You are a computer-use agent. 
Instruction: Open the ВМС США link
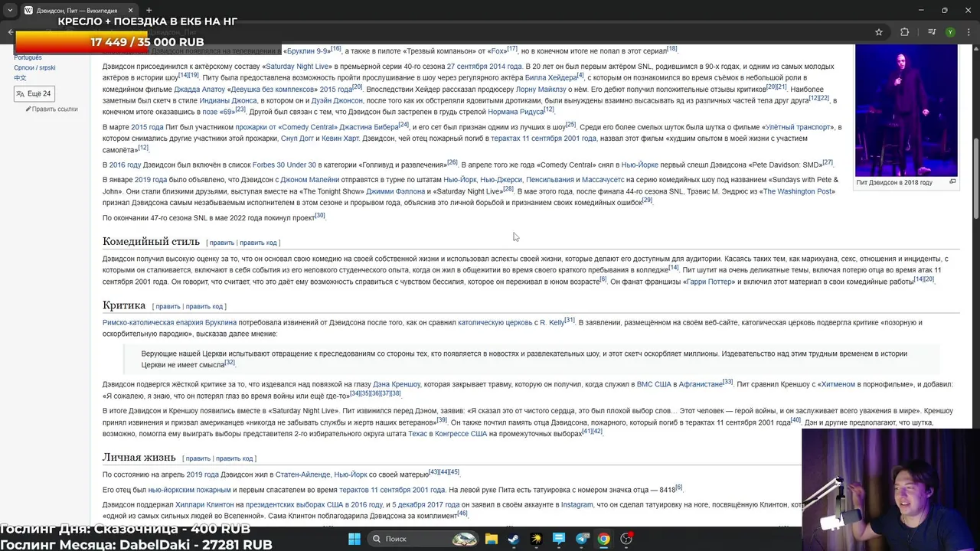point(654,384)
